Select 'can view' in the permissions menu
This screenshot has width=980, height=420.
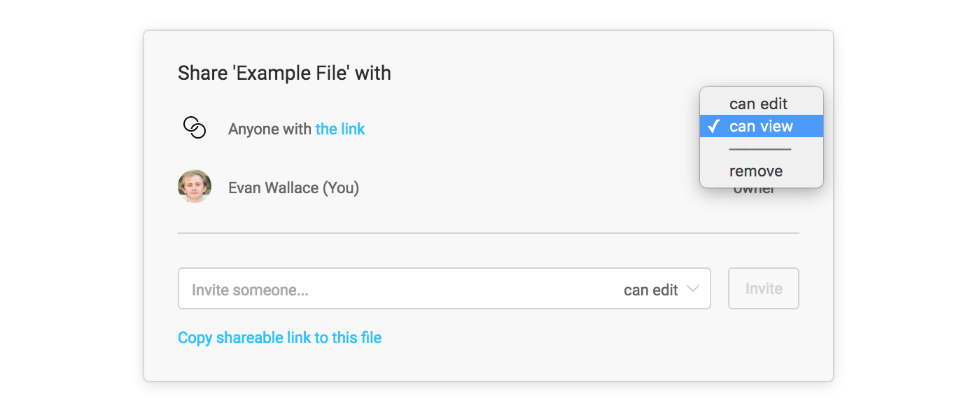[x=760, y=126]
